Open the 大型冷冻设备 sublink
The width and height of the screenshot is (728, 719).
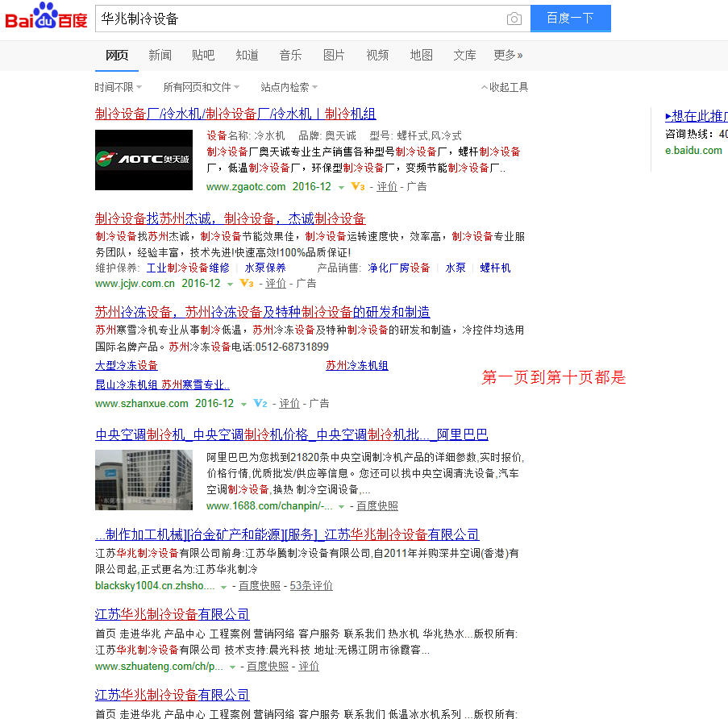tap(127, 366)
